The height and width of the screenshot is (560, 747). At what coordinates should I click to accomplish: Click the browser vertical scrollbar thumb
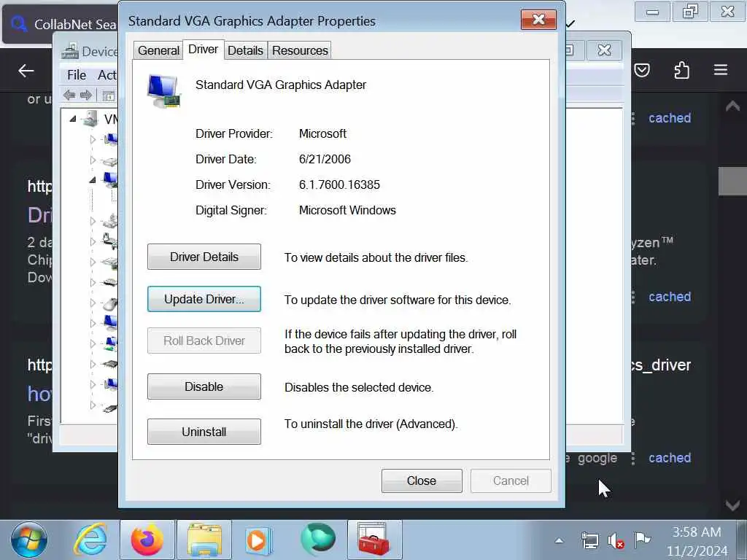732,181
